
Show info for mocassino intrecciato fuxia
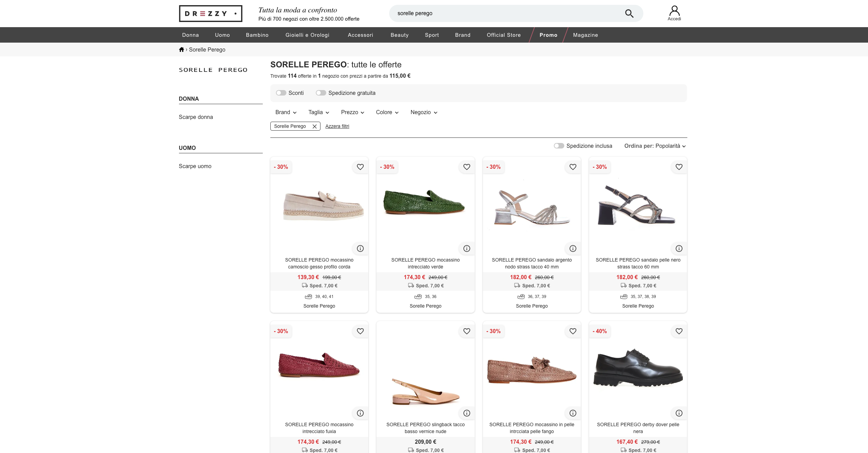(360, 413)
